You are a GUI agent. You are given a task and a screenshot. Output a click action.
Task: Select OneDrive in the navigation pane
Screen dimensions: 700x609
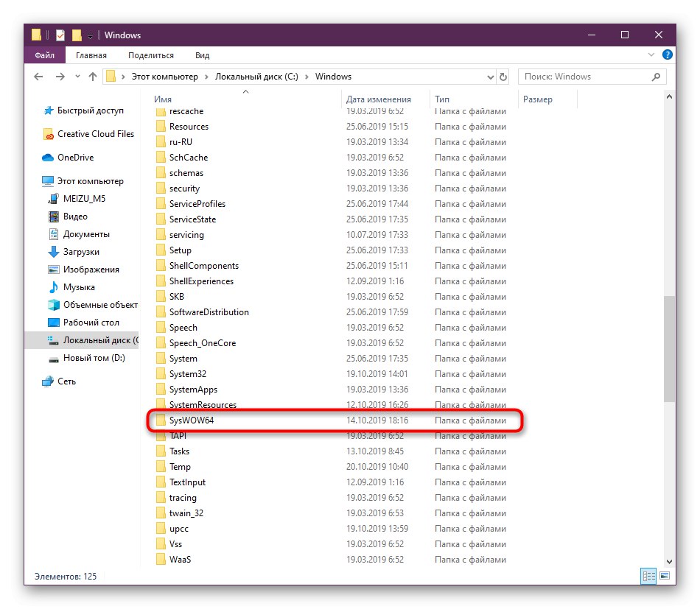pos(75,158)
